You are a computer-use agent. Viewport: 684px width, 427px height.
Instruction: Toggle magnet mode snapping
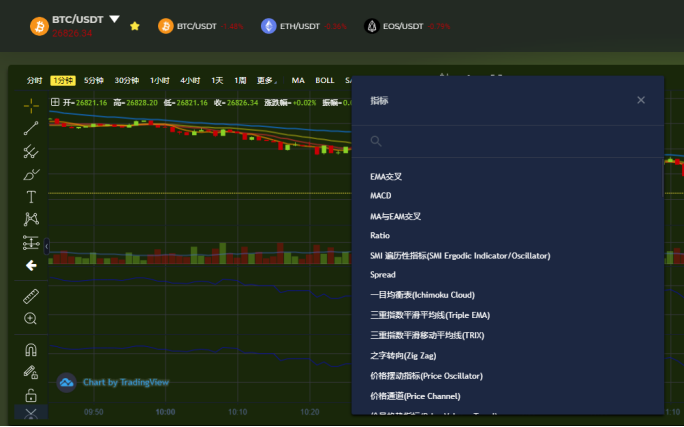pyautogui.click(x=31, y=350)
